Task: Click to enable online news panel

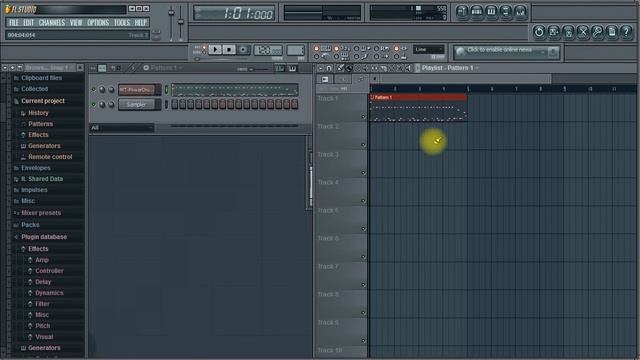Action: click(x=506, y=52)
